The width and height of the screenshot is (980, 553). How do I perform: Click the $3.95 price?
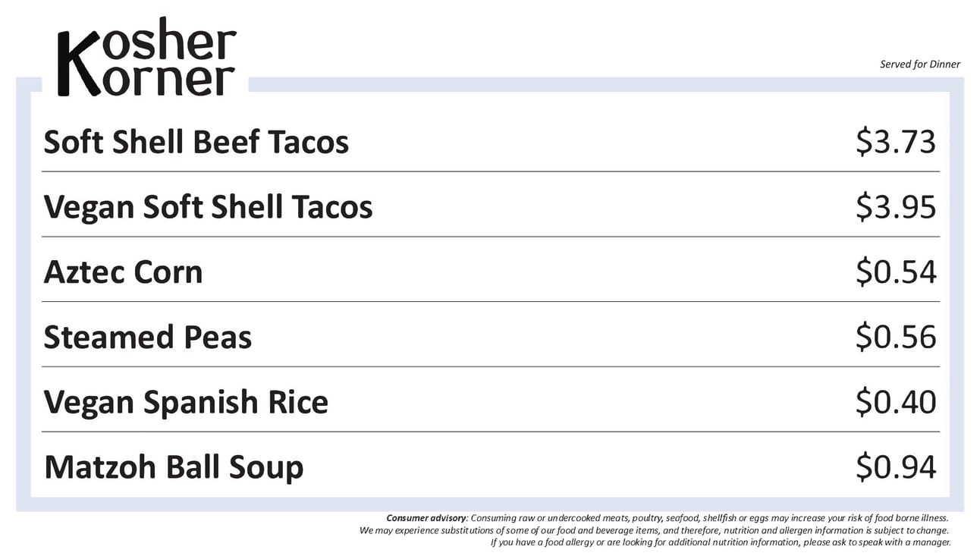pos(896,207)
